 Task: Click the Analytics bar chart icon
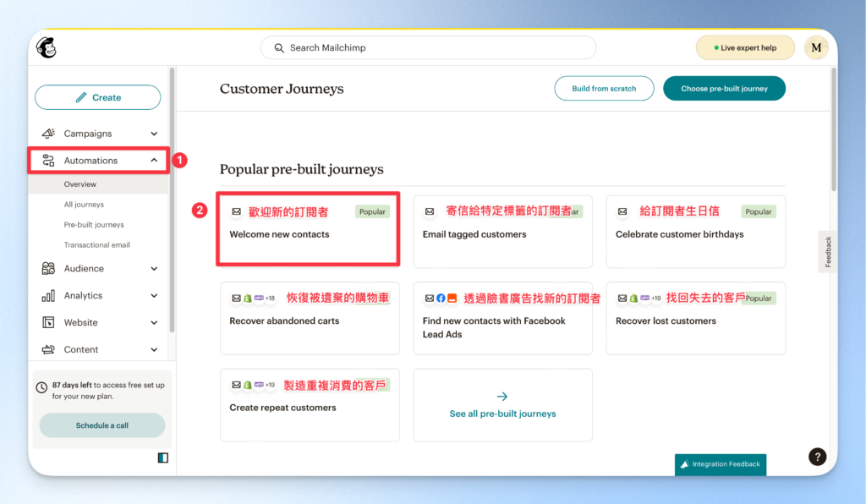pos(48,295)
